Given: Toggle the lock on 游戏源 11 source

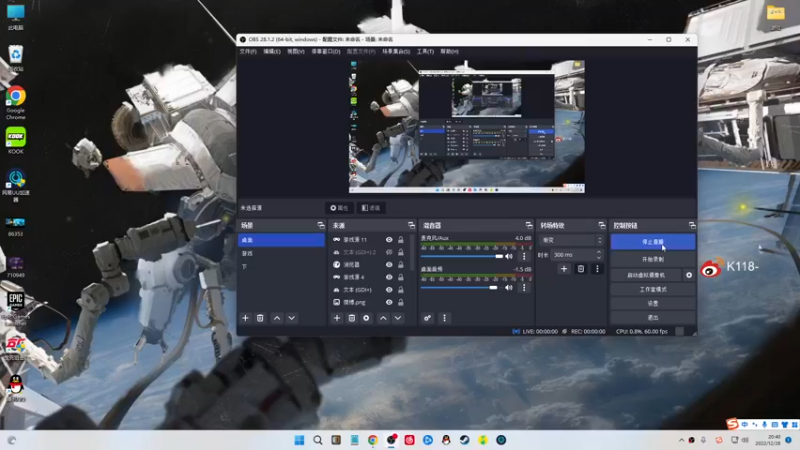Looking at the screenshot, I should (x=401, y=239).
